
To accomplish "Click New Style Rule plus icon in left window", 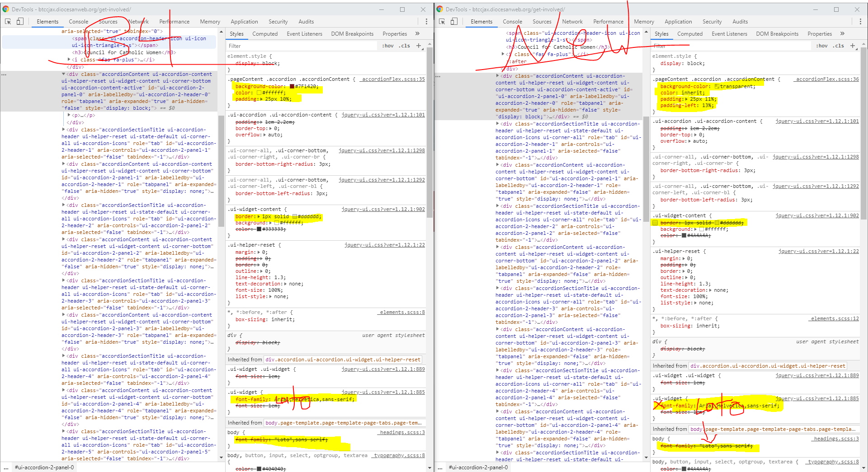I will pyautogui.click(x=419, y=46).
